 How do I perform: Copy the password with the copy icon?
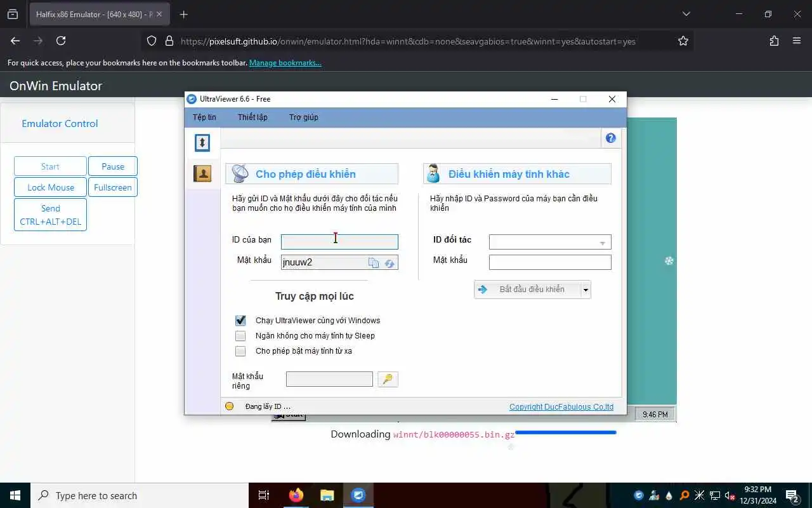point(374,263)
